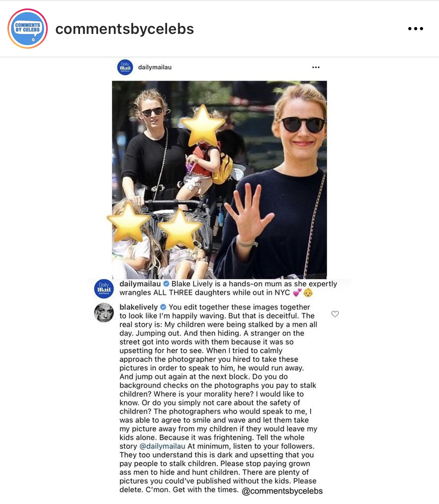Open the three-dot post options menu
This screenshot has width=439, height=504.
(416, 29)
